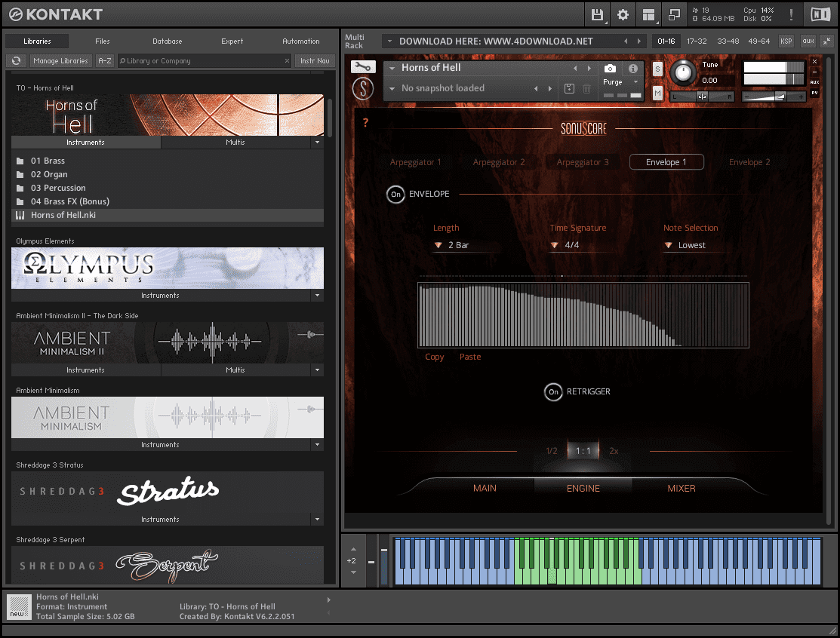Shift keyboard octave up arrow
Viewport: 840px width, 638px height.
(353, 549)
